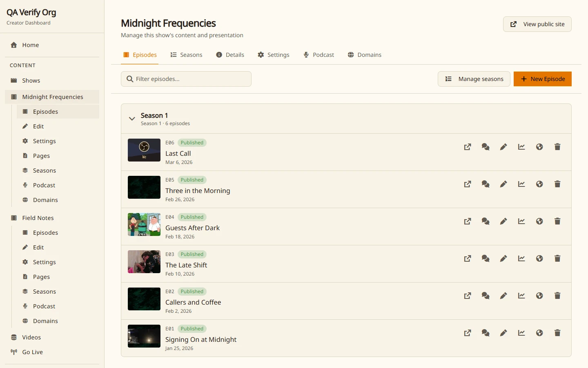
Task: Open Pages under Midnight Frequencies in sidebar
Action: (58, 156)
